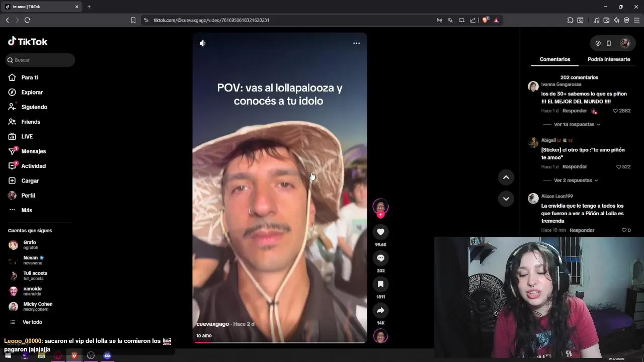Open File Explorer in taskbar

[x=42, y=355]
